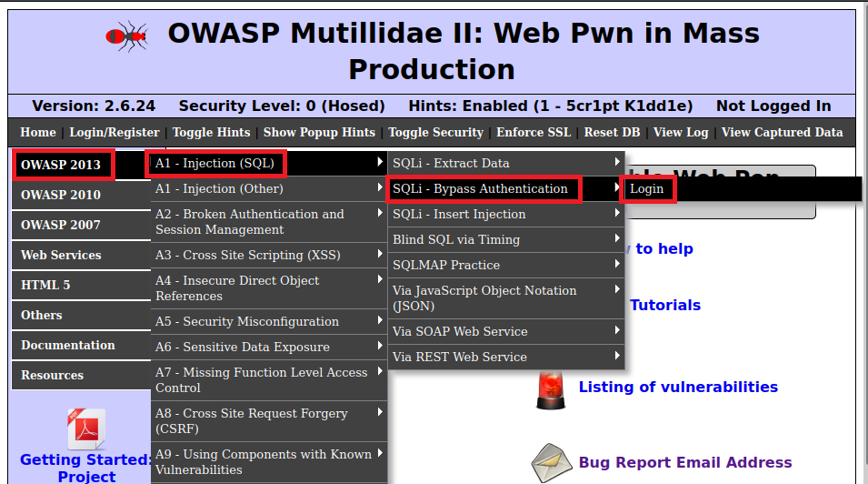Select A3 - Cross Site Scripting (XSS)
This screenshot has width=868, height=484.
pos(269,255)
